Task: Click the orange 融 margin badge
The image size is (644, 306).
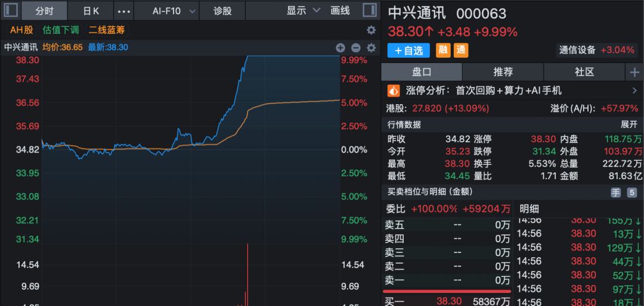Action: click(442, 51)
